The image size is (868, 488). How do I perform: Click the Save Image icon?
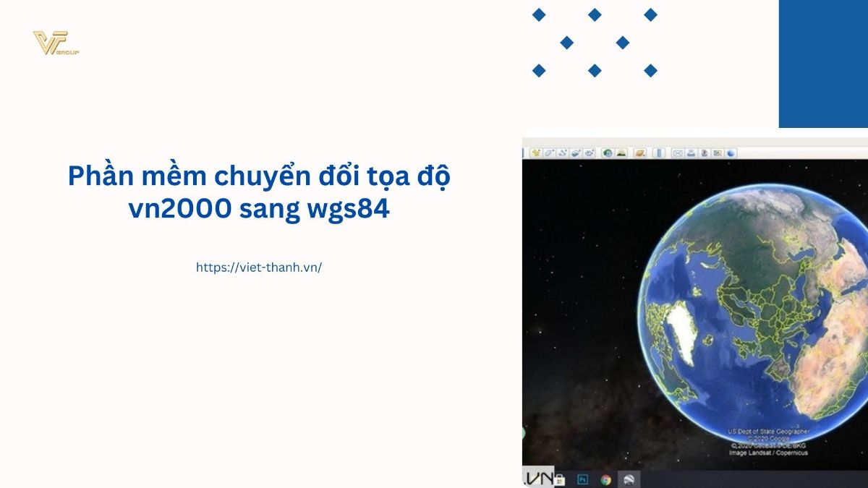pos(705,153)
